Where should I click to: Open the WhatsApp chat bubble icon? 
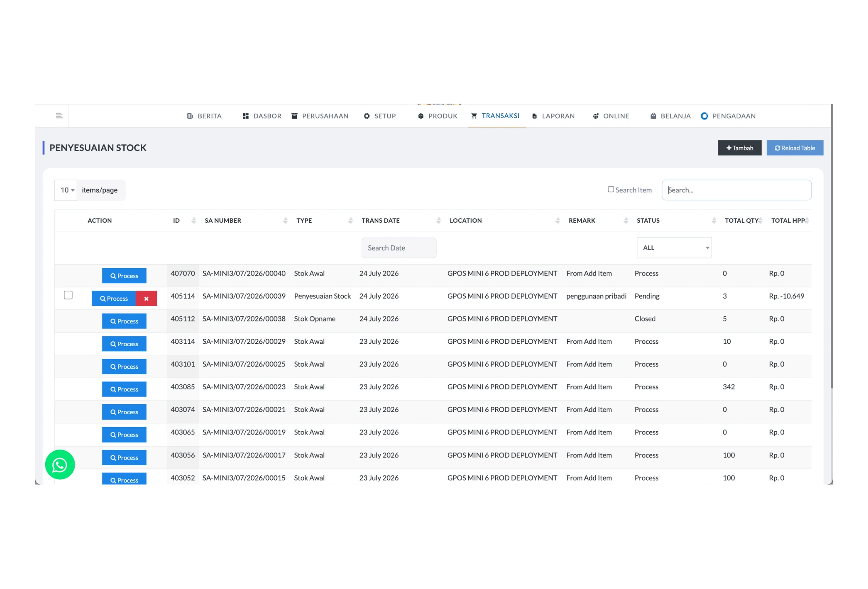pos(60,464)
